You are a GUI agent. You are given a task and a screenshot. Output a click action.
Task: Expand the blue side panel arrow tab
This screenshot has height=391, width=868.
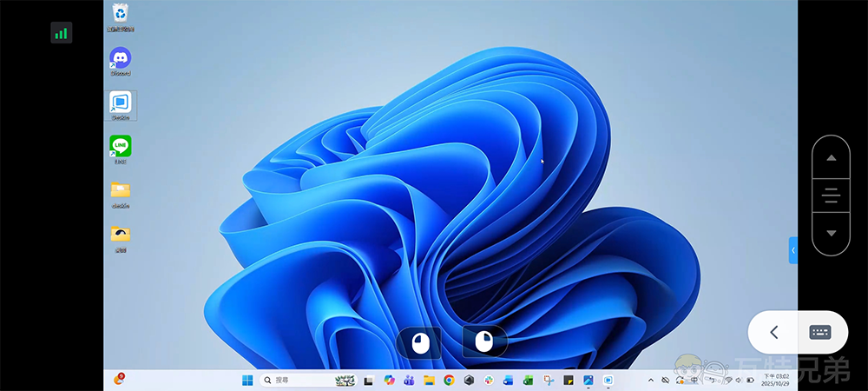[792, 249]
